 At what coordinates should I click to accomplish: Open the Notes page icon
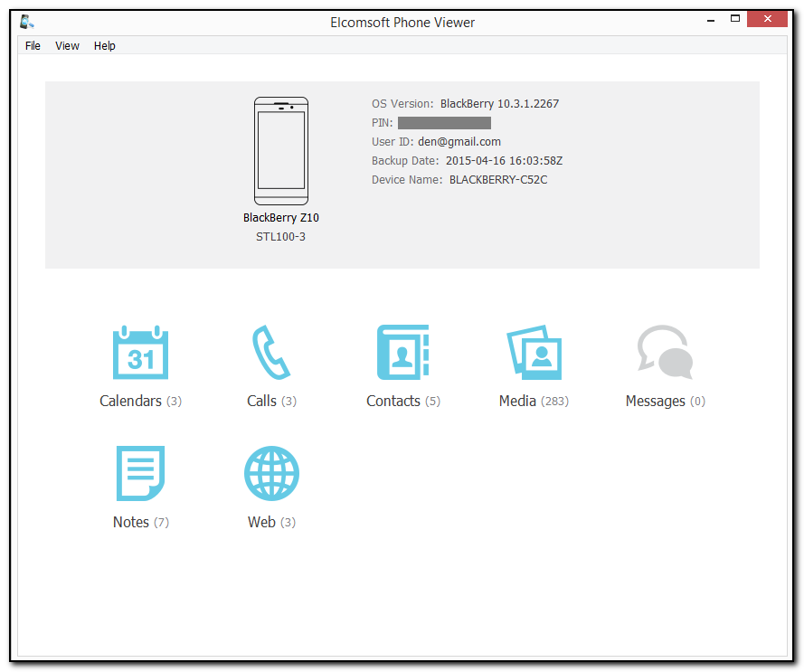tap(140, 473)
